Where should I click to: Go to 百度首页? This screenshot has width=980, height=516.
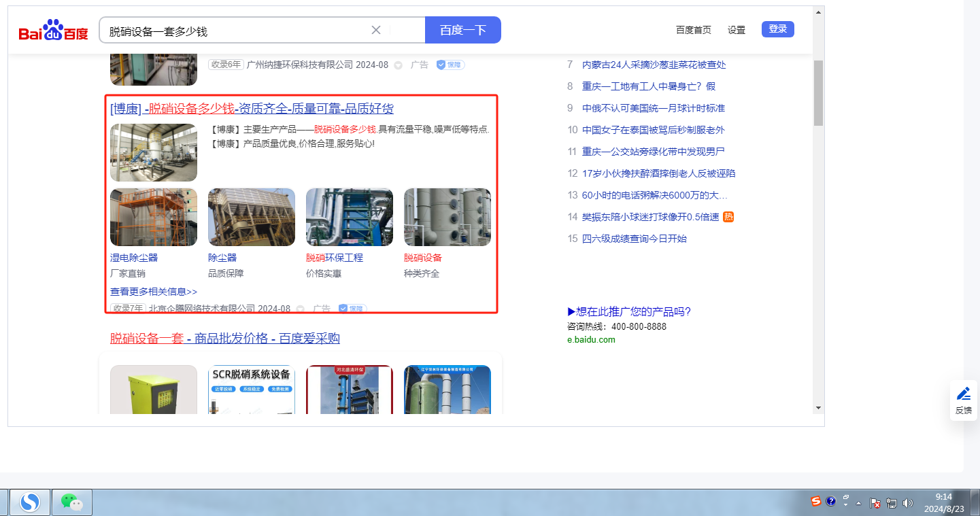tap(694, 30)
